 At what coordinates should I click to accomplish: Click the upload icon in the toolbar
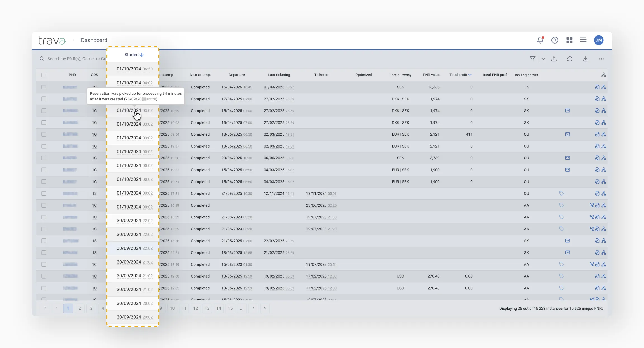point(554,59)
